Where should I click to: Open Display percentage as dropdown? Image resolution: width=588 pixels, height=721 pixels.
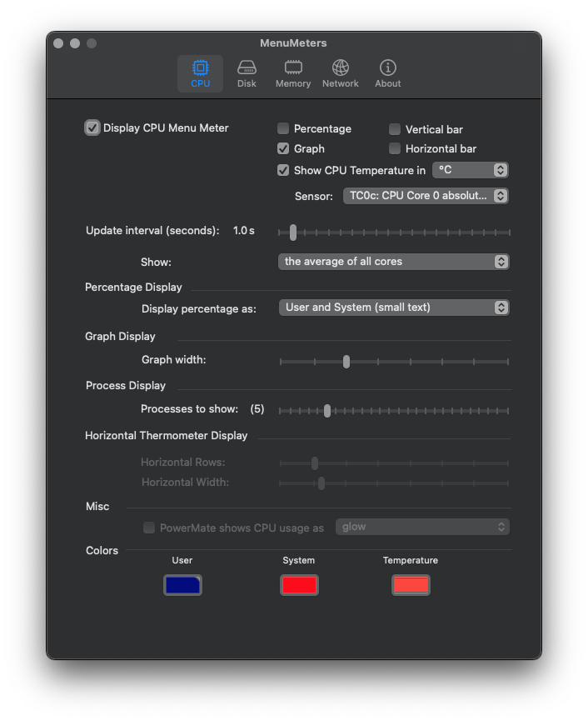pos(393,308)
